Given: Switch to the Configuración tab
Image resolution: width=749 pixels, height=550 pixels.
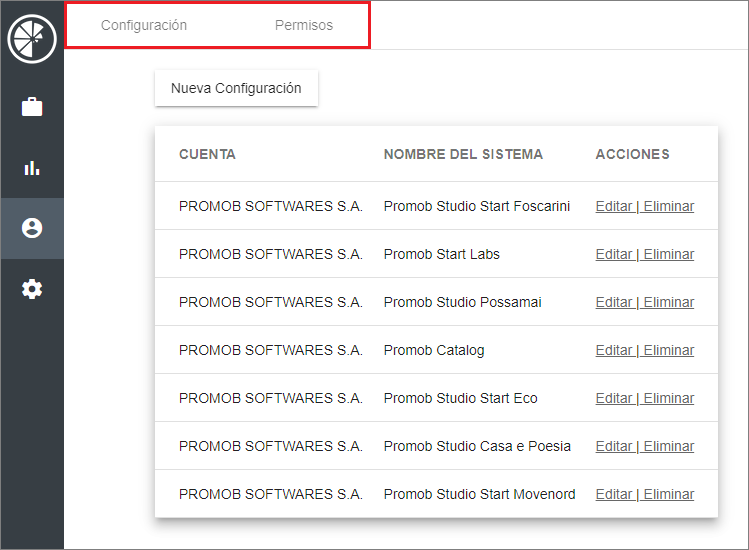Looking at the screenshot, I should pos(144,26).
